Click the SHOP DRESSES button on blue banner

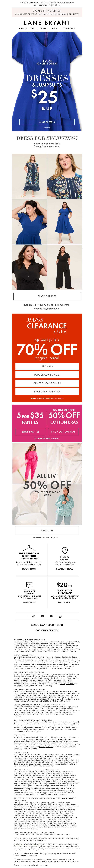pos(47,122)
